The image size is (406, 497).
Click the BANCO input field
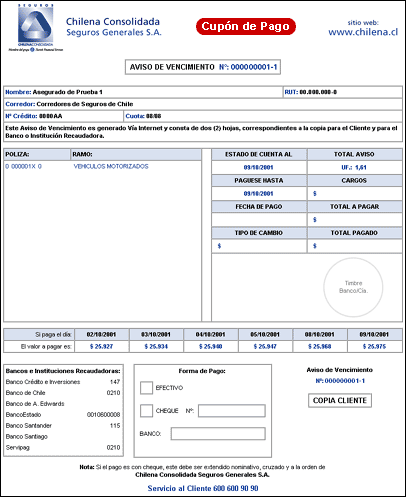click(x=218, y=434)
